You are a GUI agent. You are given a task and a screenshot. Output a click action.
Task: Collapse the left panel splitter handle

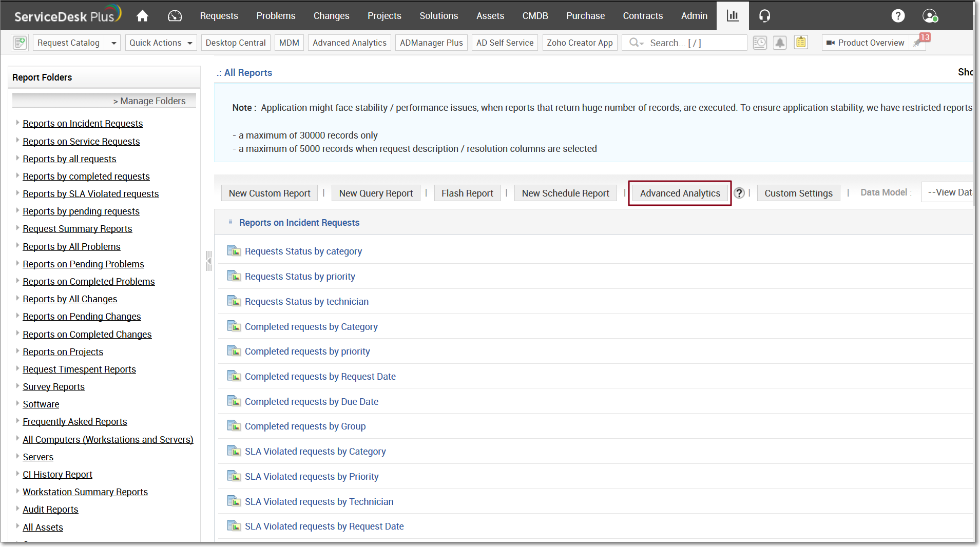[208, 261]
